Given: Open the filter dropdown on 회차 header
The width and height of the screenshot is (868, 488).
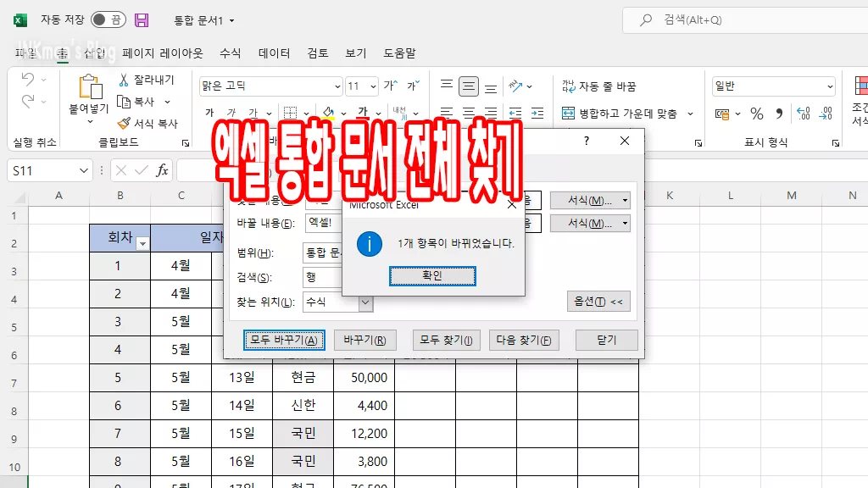Looking at the screenshot, I should pyautogui.click(x=142, y=243).
